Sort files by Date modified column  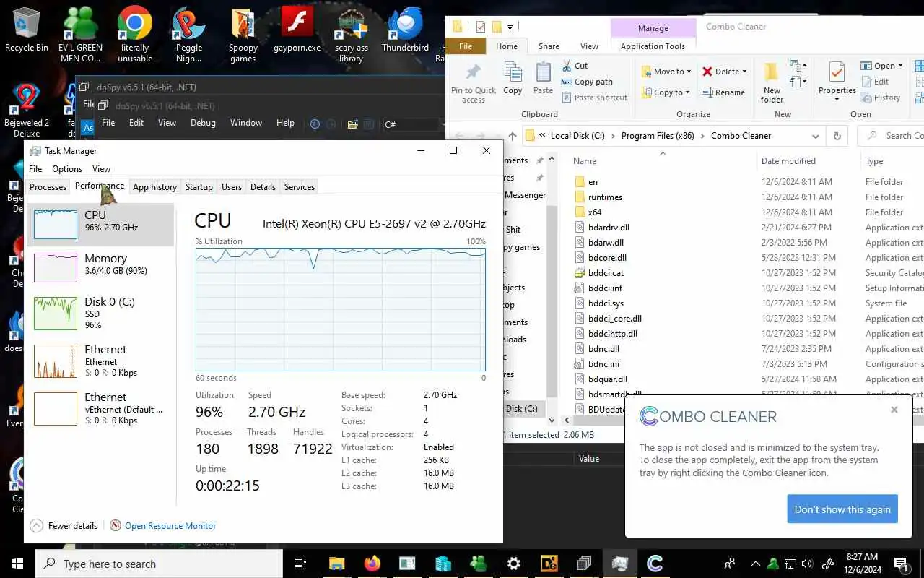(x=788, y=161)
